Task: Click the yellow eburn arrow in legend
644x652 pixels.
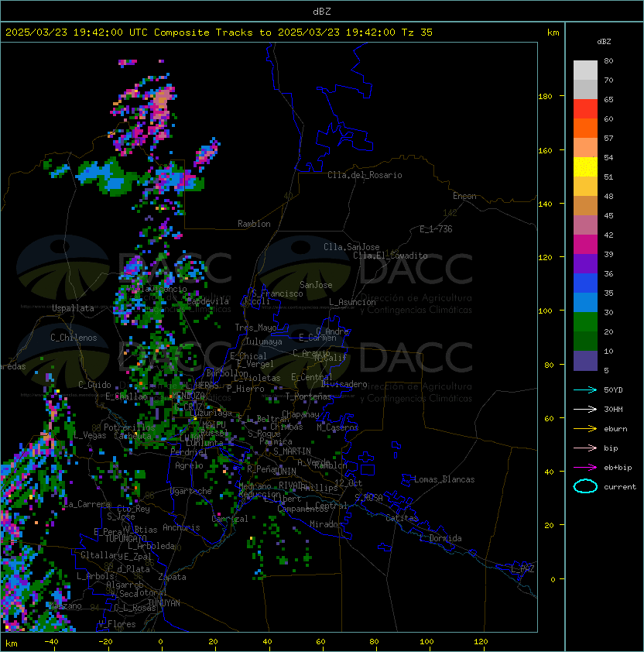Action: tap(585, 429)
